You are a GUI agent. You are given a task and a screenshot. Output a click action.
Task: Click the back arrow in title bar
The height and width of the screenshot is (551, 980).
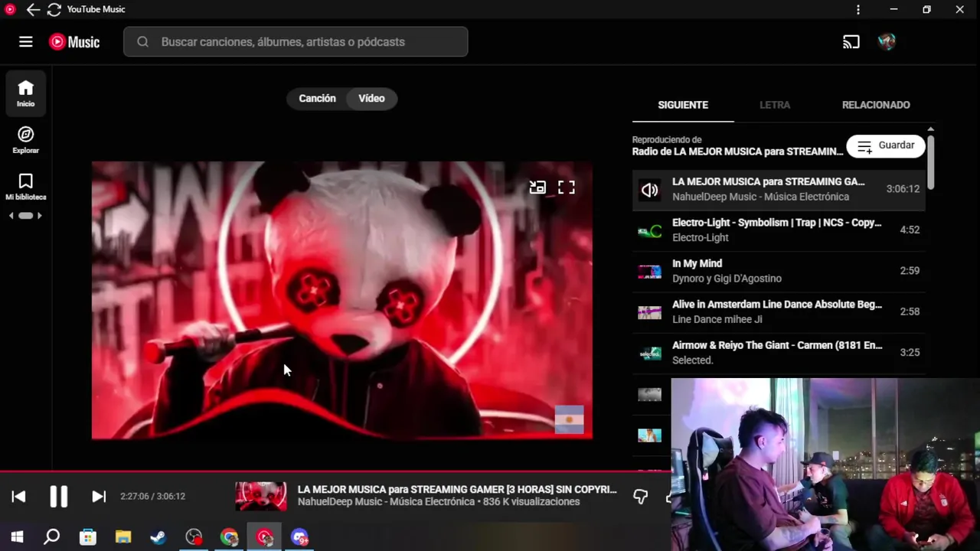coord(33,10)
